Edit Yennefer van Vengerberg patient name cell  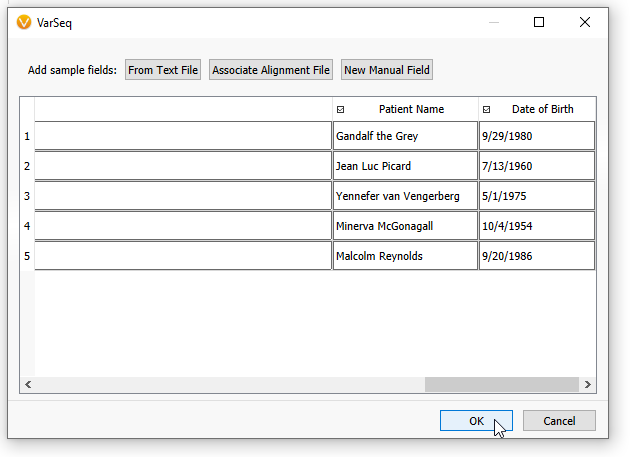(x=405, y=196)
